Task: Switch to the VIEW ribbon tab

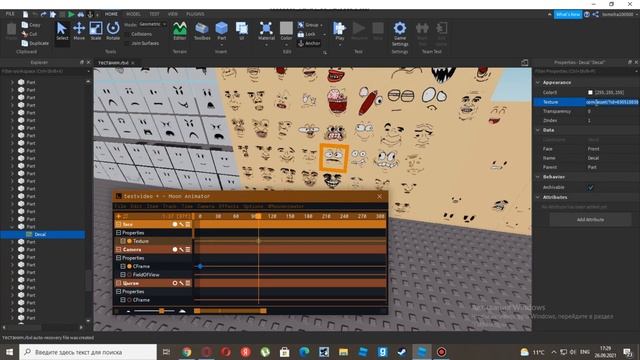Action: 173,14
